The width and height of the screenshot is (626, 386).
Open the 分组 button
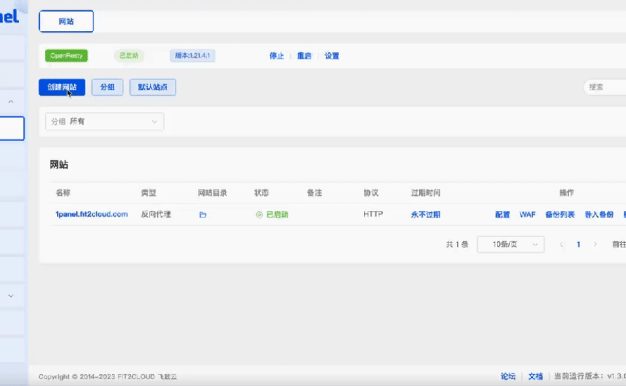[x=107, y=87]
